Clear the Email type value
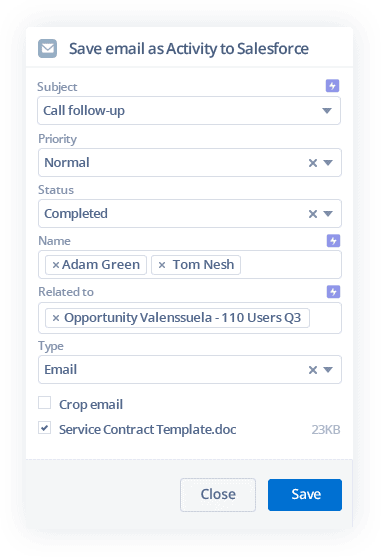The image size is (381, 557). point(312,370)
